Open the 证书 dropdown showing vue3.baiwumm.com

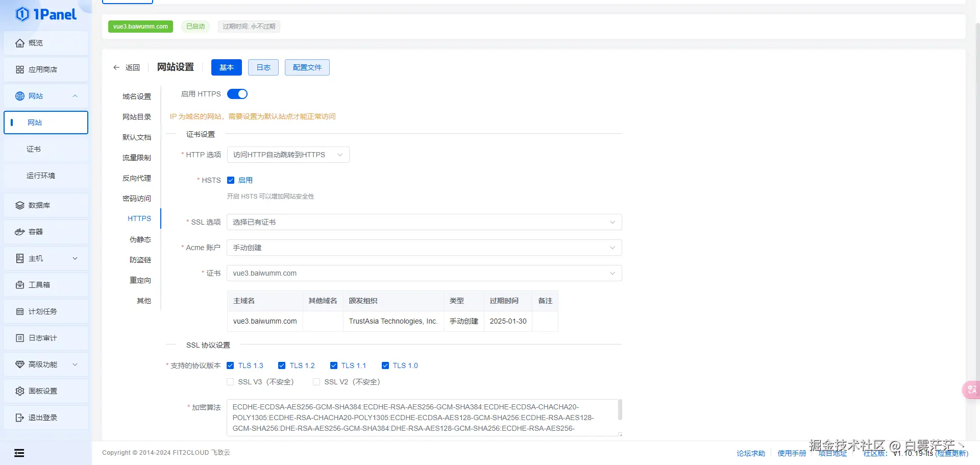pyautogui.click(x=424, y=273)
